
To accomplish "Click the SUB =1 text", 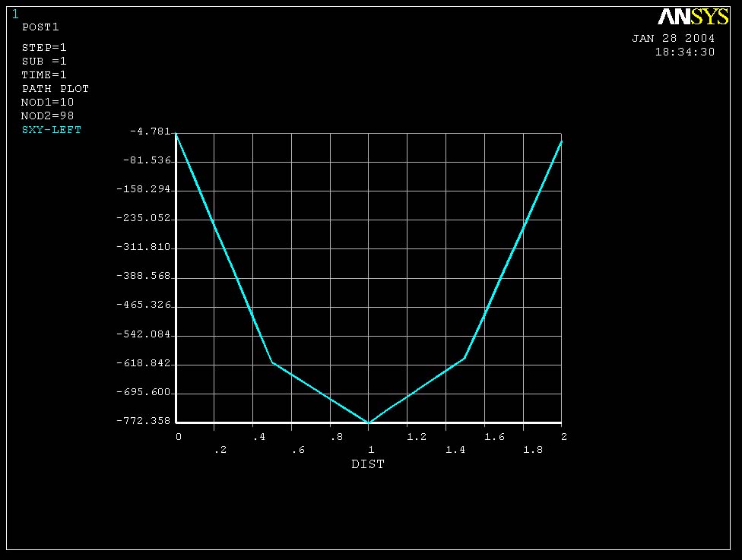I will pos(44,61).
